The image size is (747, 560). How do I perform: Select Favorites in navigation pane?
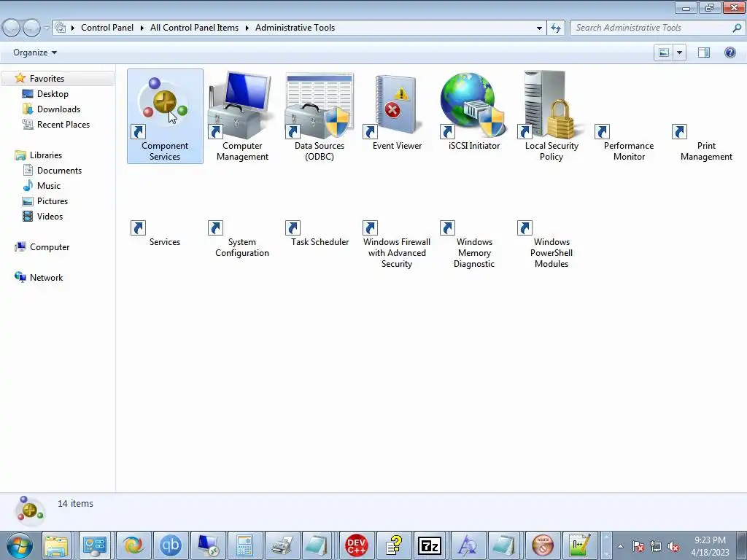pyautogui.click(x=47, y=79)
